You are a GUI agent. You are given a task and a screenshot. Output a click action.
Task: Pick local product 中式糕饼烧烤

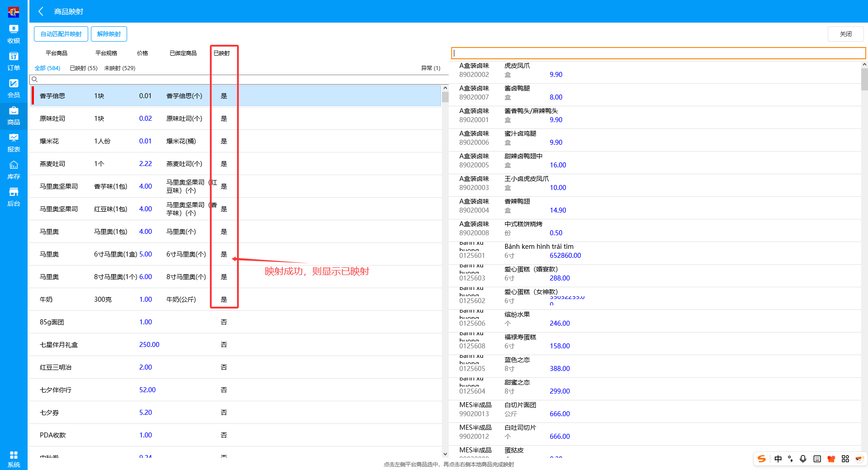pos(656,231)
